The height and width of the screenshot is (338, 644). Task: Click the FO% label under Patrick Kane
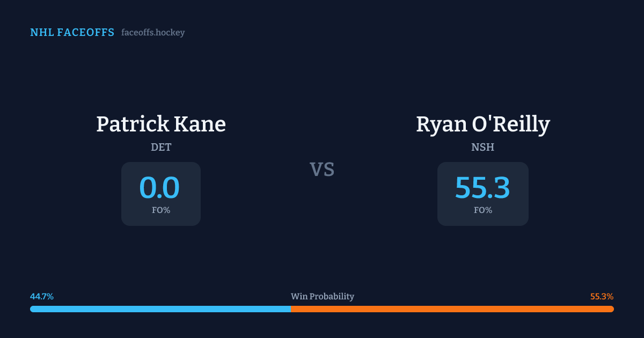161,210
